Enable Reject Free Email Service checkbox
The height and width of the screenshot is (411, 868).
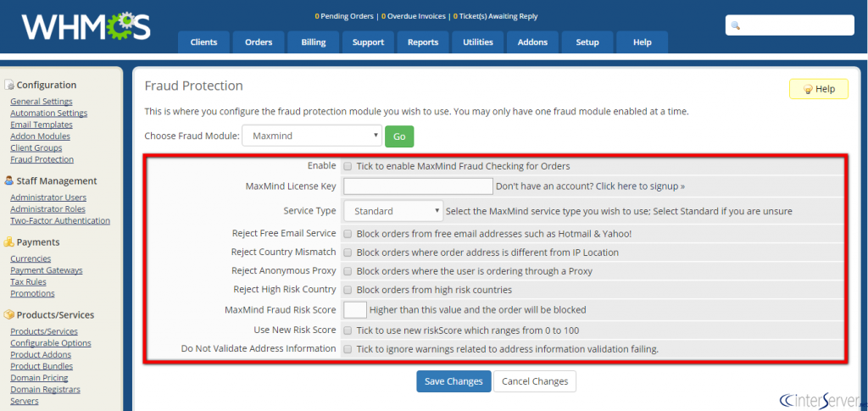click(348, 234)
